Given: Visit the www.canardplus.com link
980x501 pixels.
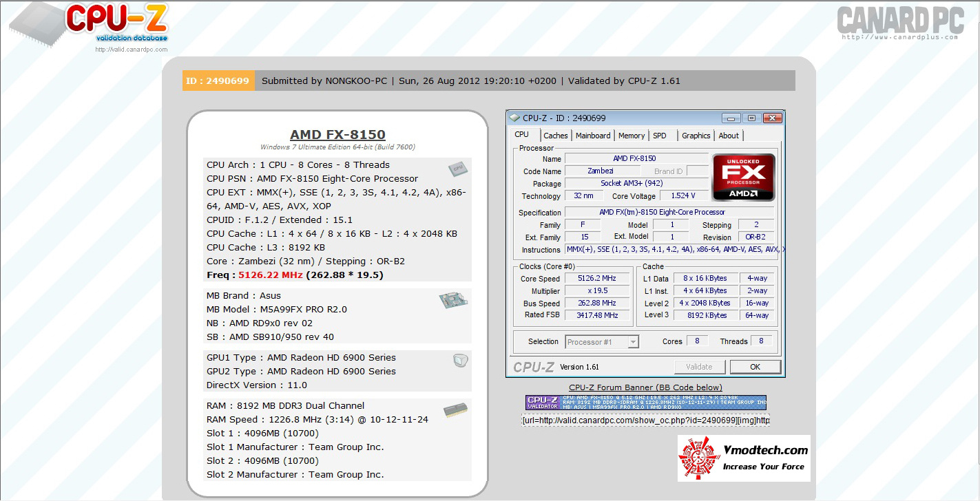Looking at the screenshot, I should point(900,37).
